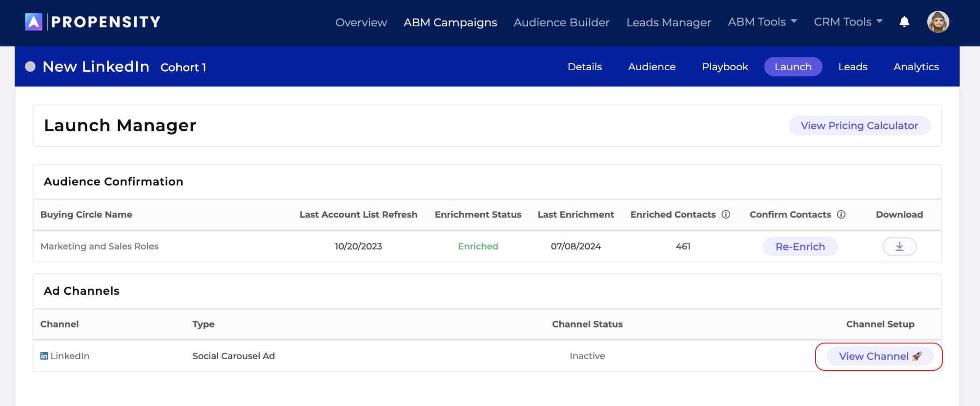The image size is (980, 406).
Task: Click the green Enriched status
Action: coord(478,246)
